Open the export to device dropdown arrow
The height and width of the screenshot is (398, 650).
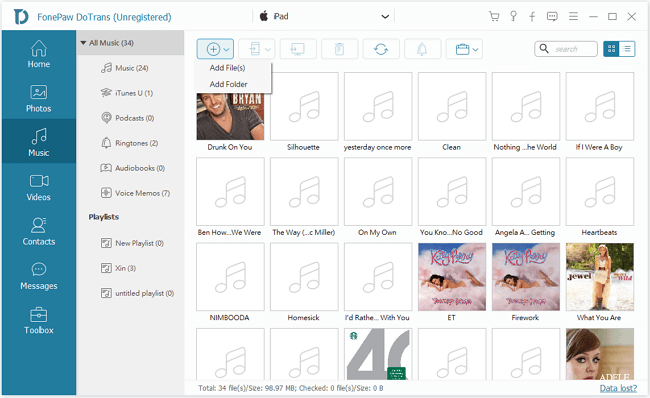pos(268,50)
